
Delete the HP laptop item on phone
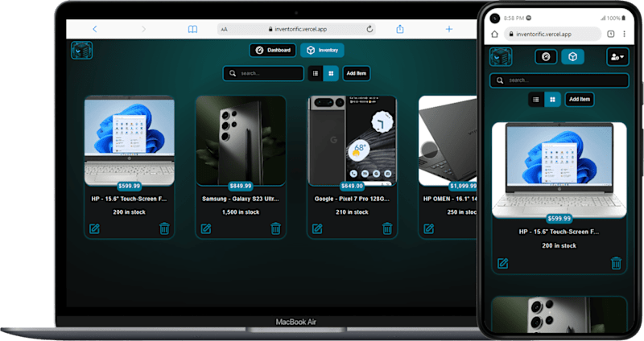click(616, 263)
